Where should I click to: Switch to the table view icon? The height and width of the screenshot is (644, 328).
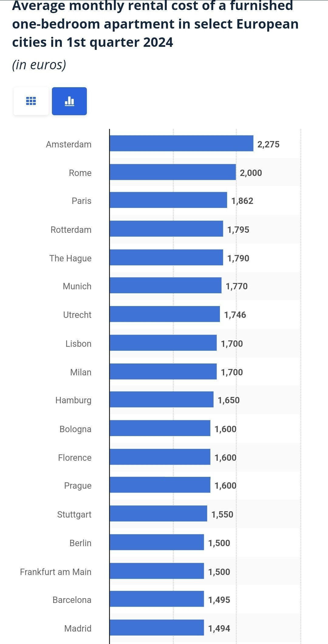point(31,101)
